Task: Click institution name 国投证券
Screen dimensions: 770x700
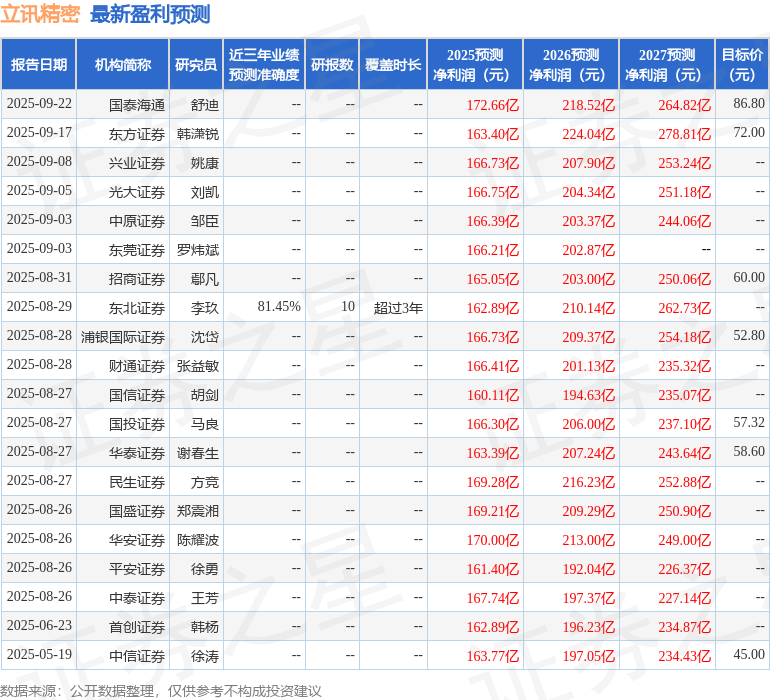Action: click(x=137, y=424)
